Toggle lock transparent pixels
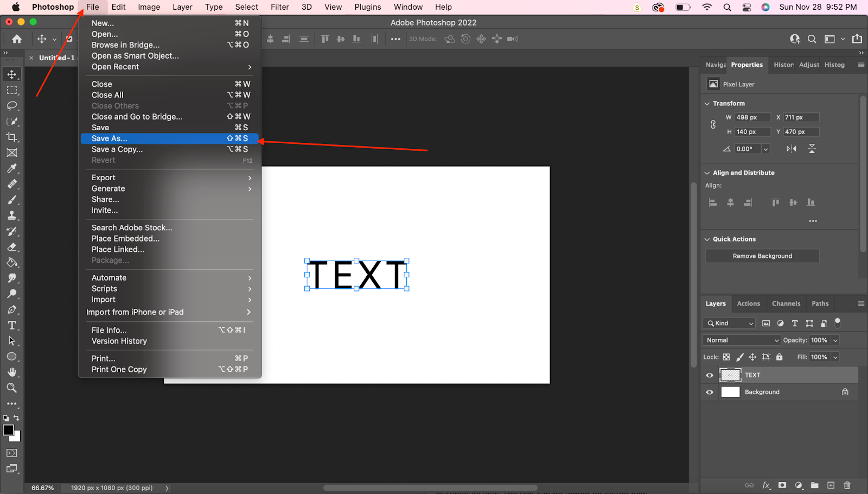 pyautogui.click(x=726, y=357)
